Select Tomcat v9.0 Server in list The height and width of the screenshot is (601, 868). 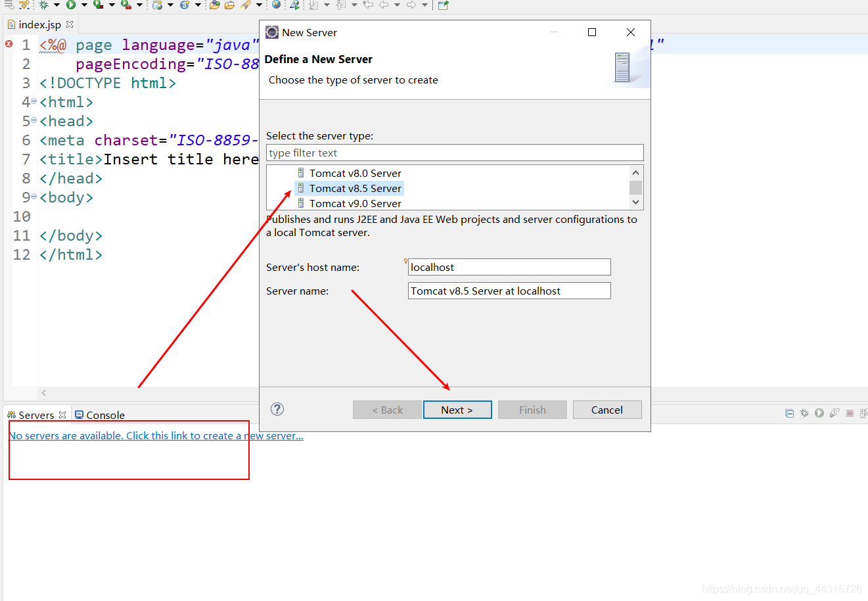click(355, 203)
